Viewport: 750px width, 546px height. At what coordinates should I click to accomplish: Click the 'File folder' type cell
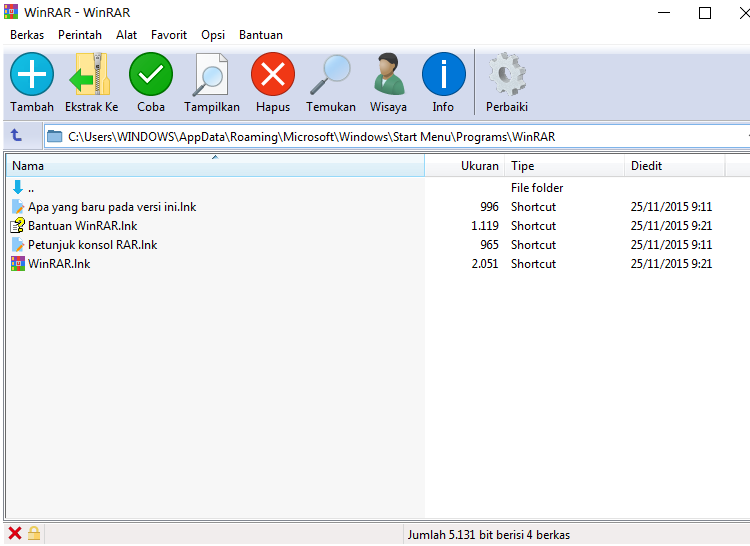537,187
